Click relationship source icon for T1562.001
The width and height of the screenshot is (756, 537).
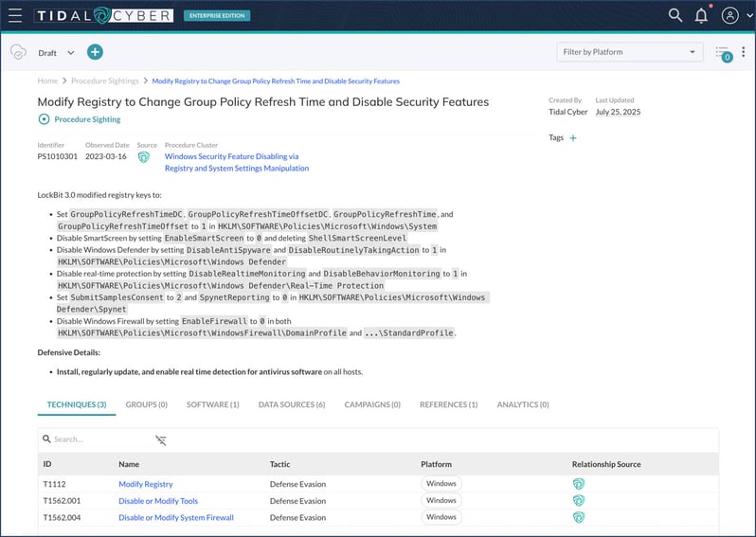pyautogui.click(x=579, y=500)
